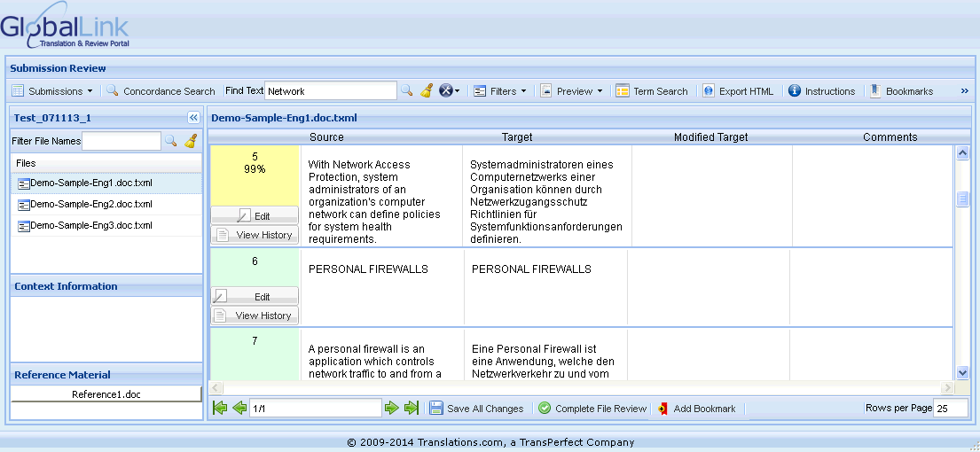Viewport: 980px width, 452px height.
Task: Click vertical scrollbar up arrow
Action: pos(962,153)
